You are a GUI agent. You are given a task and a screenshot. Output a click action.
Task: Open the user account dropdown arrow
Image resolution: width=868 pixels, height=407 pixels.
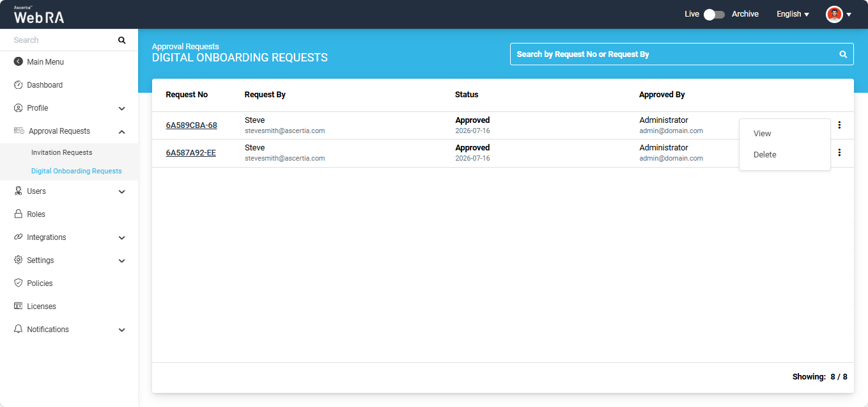[849, 15]
